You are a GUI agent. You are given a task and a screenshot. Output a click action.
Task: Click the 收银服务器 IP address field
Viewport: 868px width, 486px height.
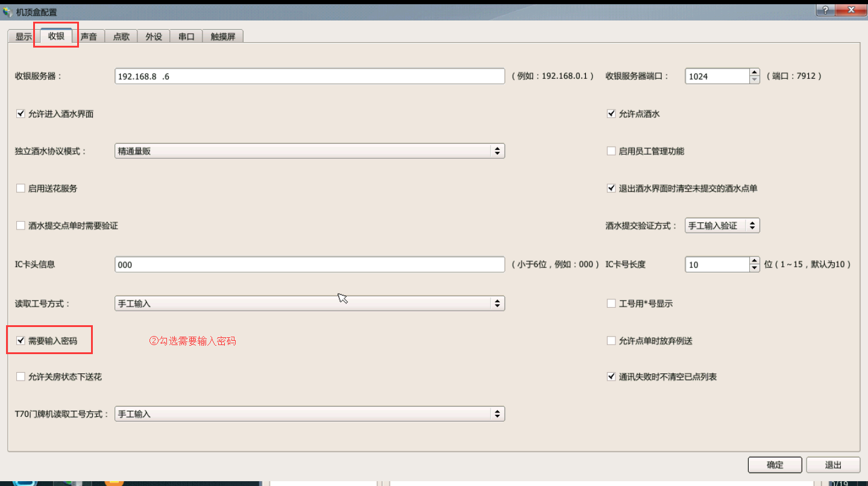309,76
